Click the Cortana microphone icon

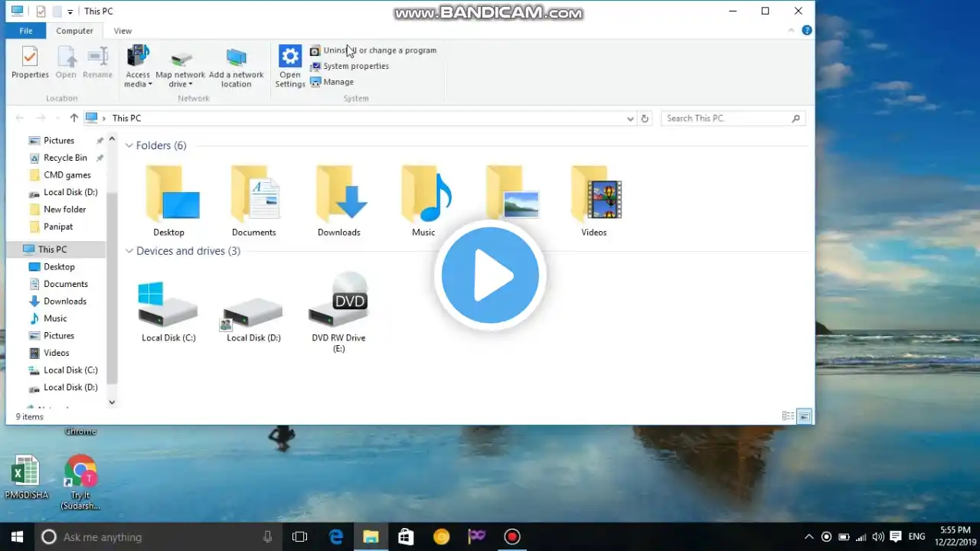coord(267,537)
